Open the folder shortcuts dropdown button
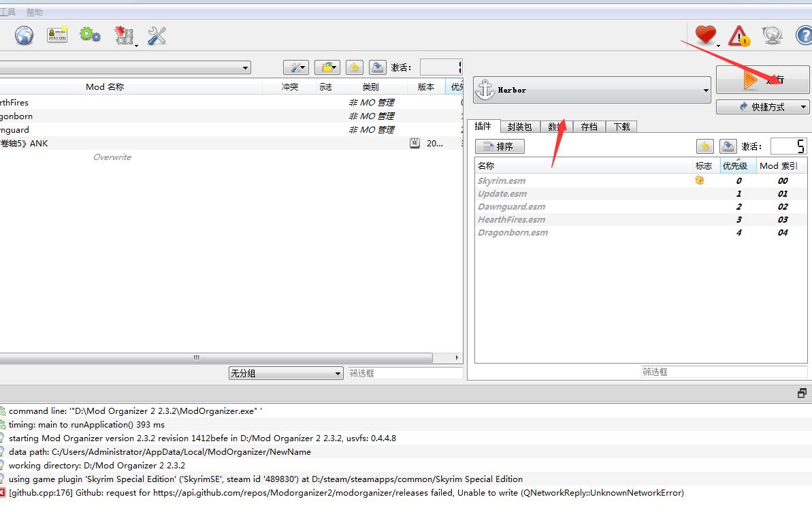 327,67
